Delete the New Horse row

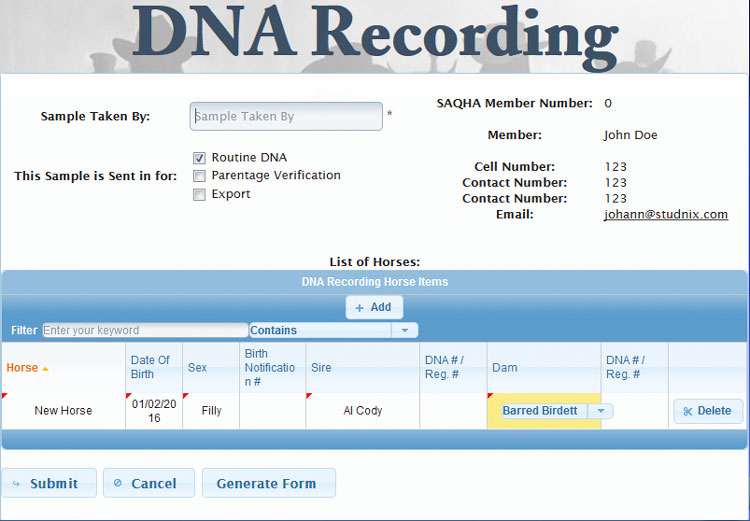(708, 411)
